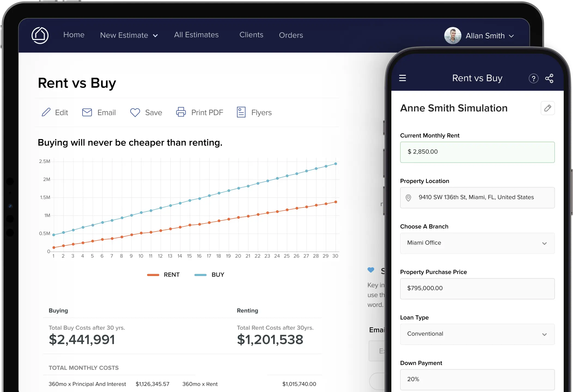This screenshot has width=573, height=392.
Task: Click the $1,201,538 total rent cost
Action: [x=270, y=339]
